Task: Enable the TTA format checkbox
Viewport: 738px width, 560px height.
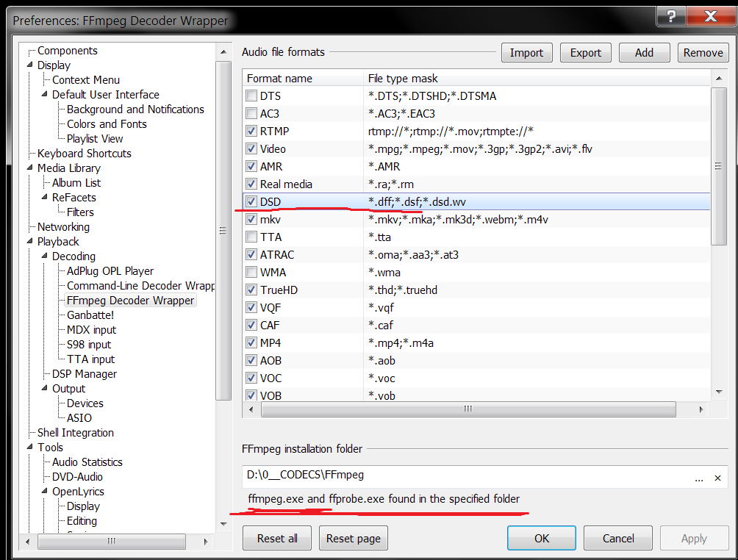Action: click(251, 237)
